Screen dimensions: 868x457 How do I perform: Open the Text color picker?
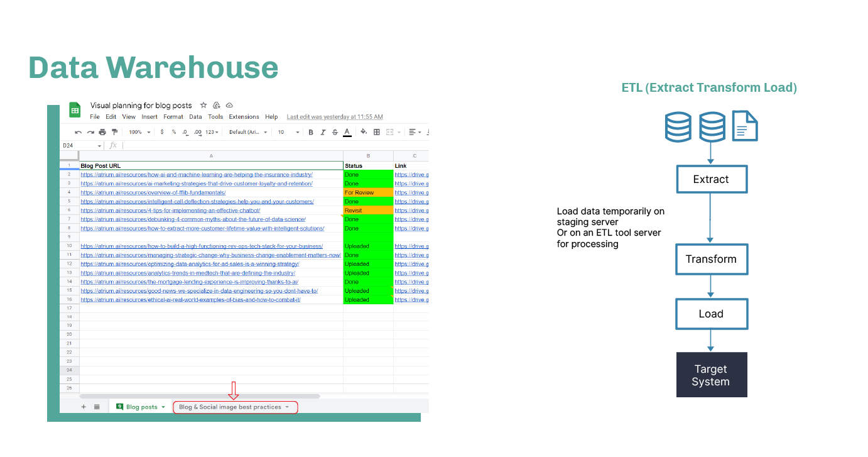pos(346,132)
